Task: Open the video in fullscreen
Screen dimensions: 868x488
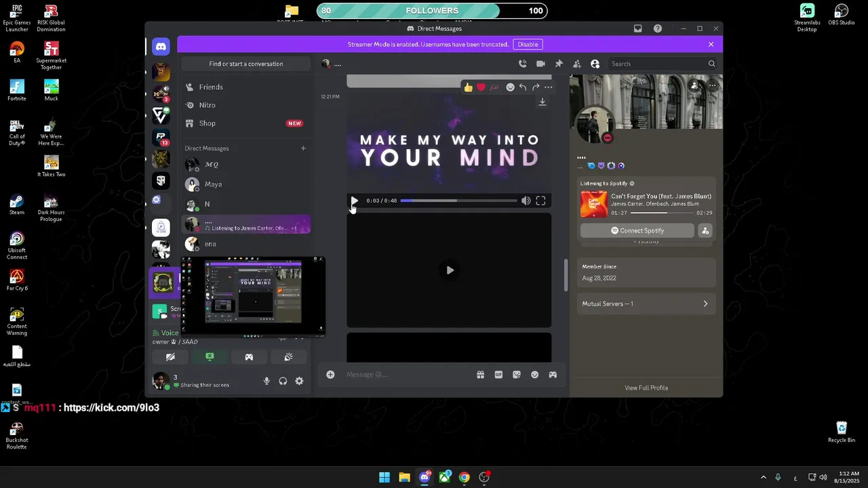Action: coord(540,201)
